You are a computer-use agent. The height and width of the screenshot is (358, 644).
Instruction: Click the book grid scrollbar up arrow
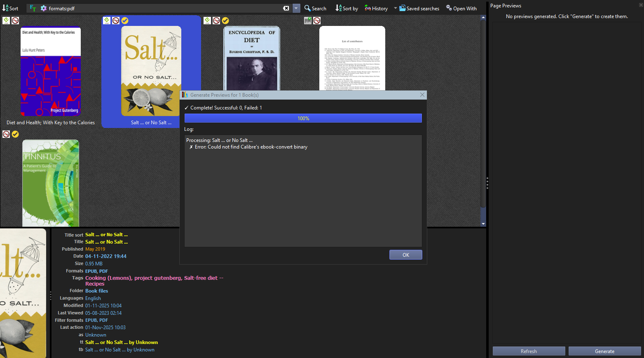tap(483, 18)
